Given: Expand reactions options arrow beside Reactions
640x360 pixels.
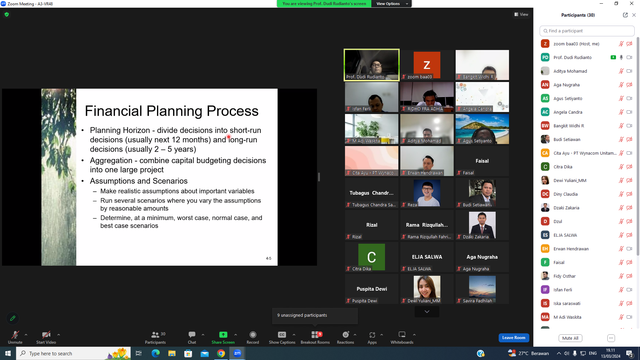Looking at the screenshot, I should tap(355, 335).
